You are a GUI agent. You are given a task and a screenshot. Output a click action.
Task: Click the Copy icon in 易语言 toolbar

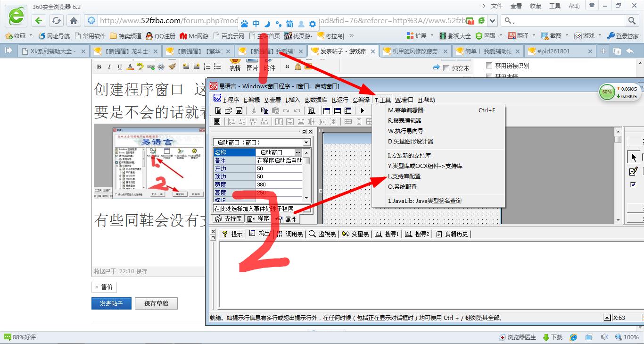[x=264, y=111]
